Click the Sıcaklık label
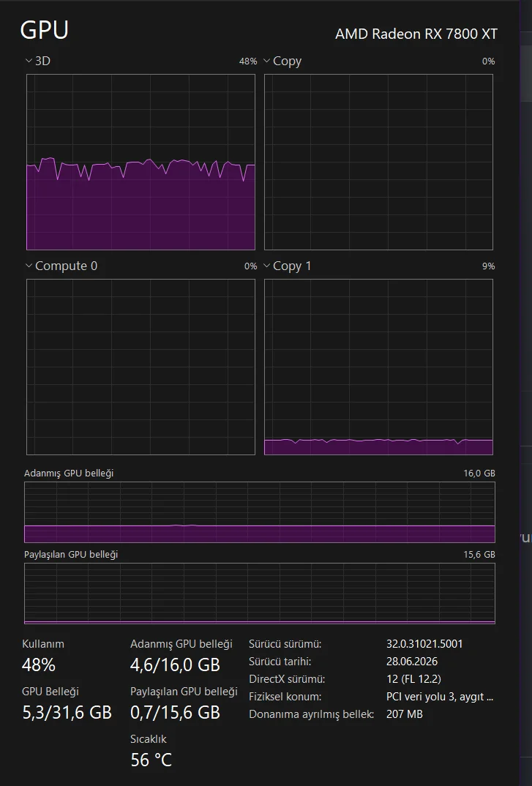 click(149, 739)
